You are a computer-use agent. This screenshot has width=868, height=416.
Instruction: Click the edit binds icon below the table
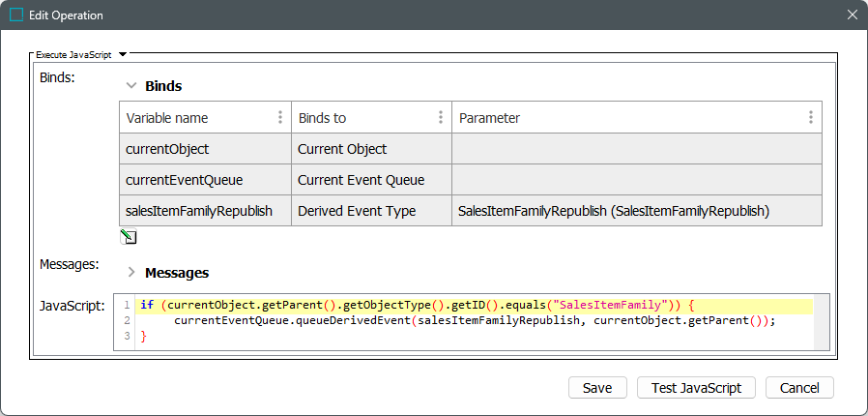(x=129, y=237)
